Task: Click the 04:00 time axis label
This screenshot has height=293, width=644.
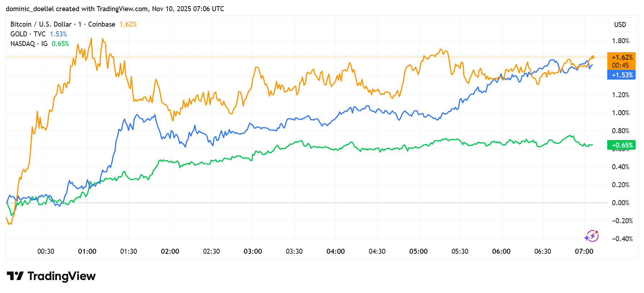Action: coord(335,251)
